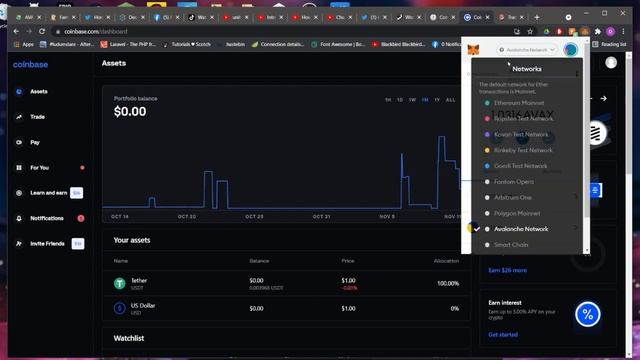Select the 1D chart range

pos(400,100)
